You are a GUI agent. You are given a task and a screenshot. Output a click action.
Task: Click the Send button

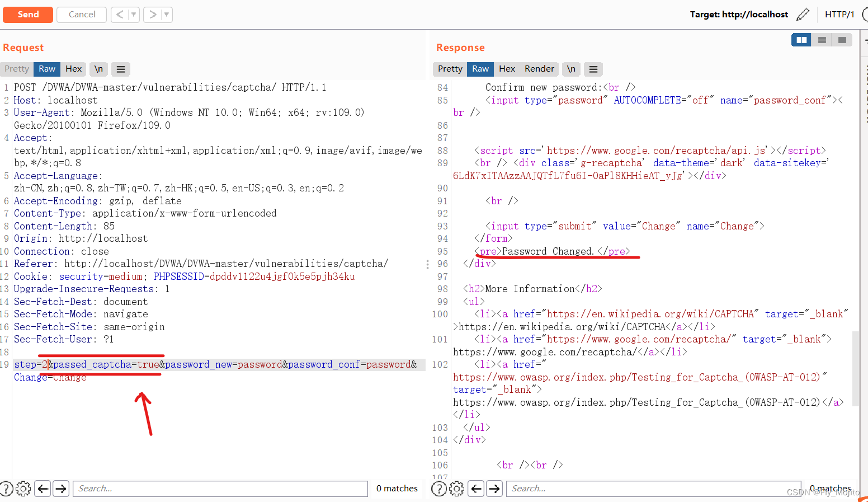point(28,15)
